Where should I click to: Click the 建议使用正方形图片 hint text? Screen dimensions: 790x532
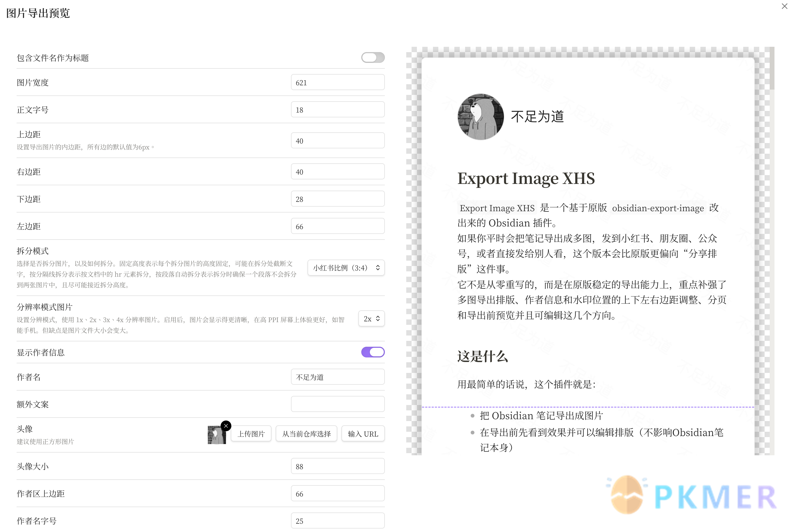pyautogui.click(x=45, y=442)
